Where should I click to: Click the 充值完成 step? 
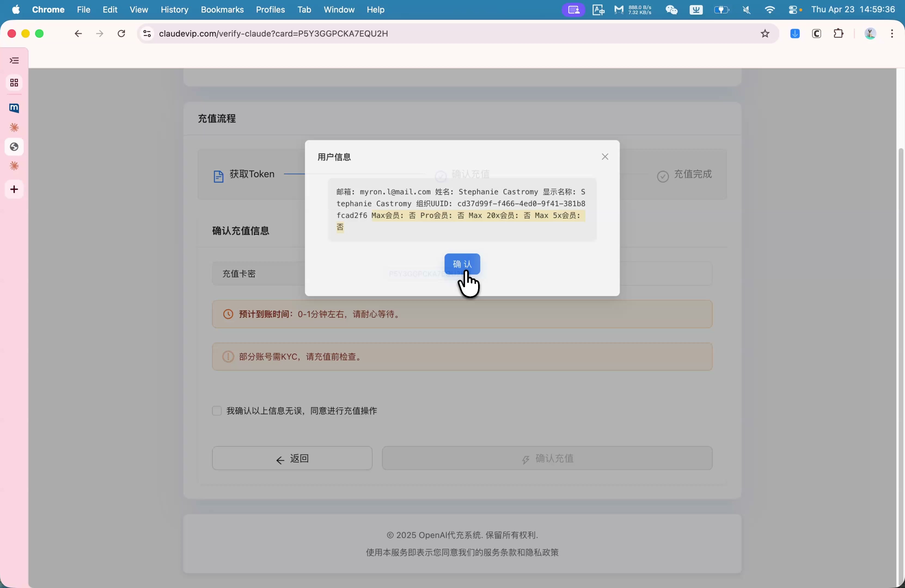684,174
